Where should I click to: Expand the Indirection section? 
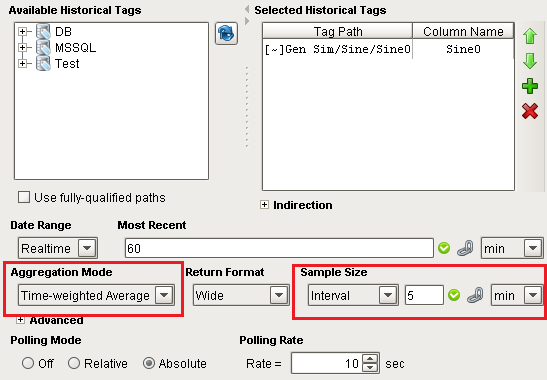264,205
